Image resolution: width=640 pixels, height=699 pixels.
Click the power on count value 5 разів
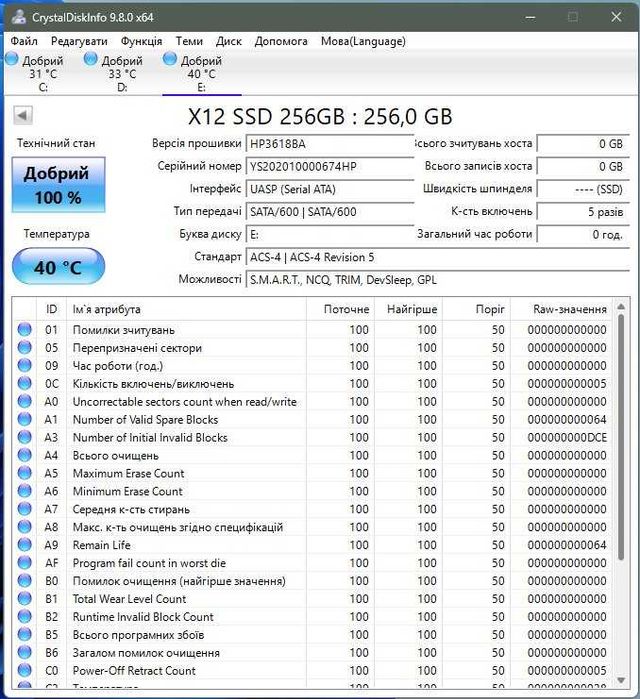[583, 212]
